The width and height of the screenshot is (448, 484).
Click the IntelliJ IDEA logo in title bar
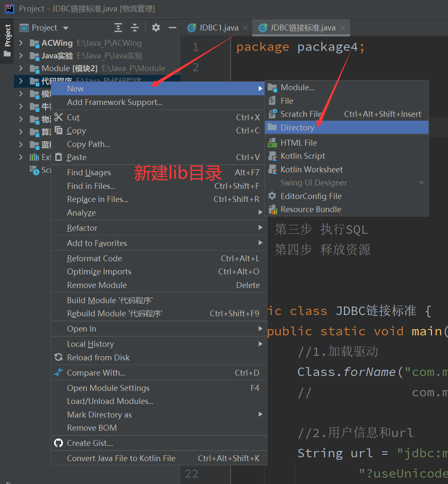tap(9, 8)
